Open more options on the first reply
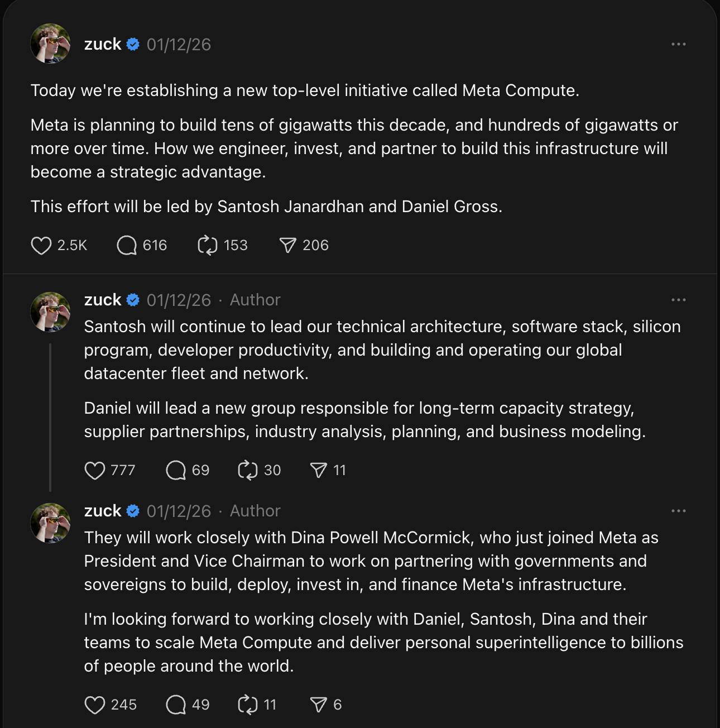This screenshot has height=728, width=720. (x=678, y=299)
